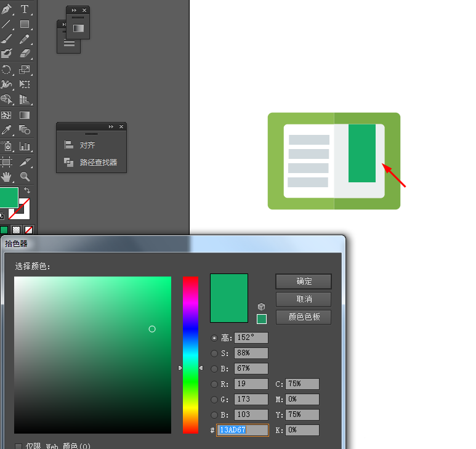
Task: Click the K field showing 0%
Action: tap(302, 430)
